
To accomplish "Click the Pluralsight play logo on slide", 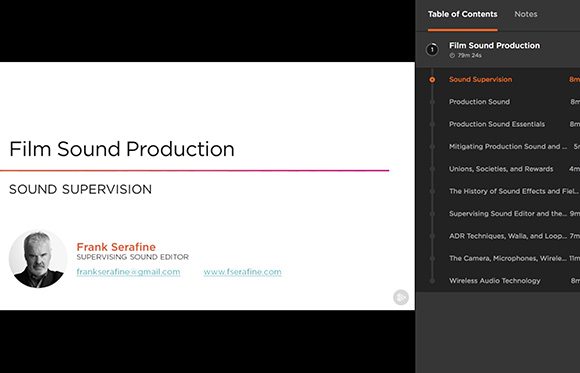I will click(401, 298).
